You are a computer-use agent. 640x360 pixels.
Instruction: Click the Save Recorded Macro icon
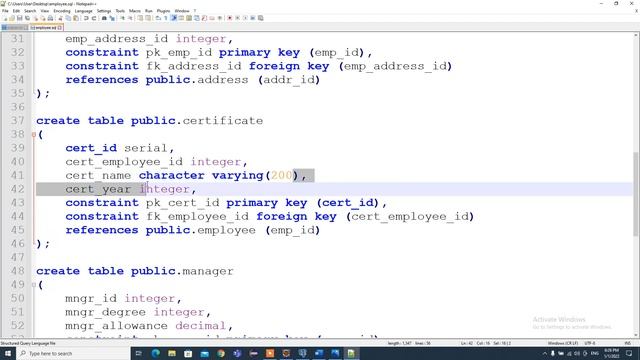coord(261,18)
